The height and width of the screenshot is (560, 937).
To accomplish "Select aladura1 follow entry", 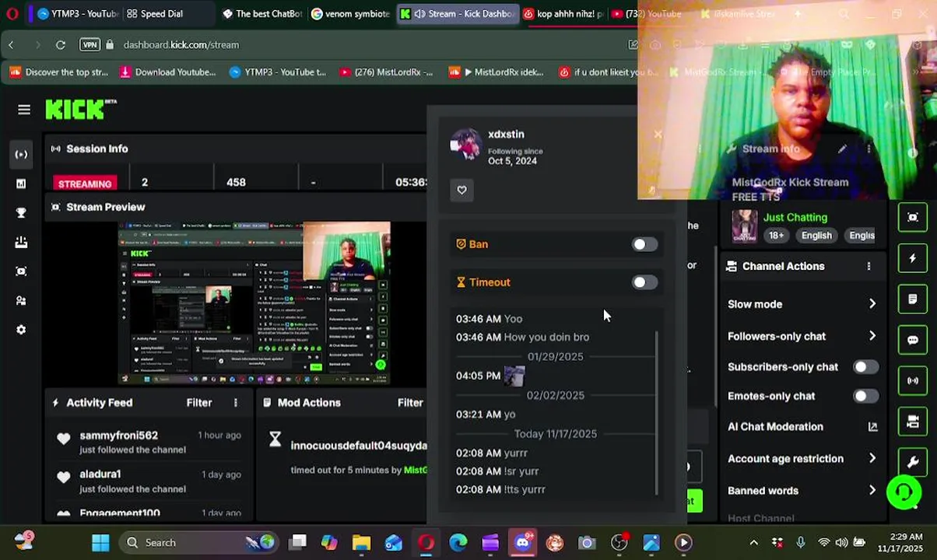I will (149, 481).
